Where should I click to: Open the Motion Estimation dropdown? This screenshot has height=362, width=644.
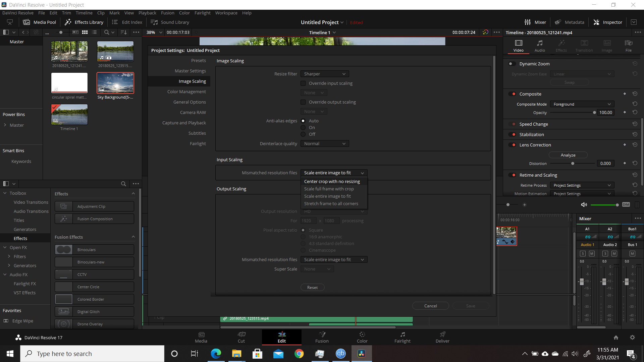582,194
